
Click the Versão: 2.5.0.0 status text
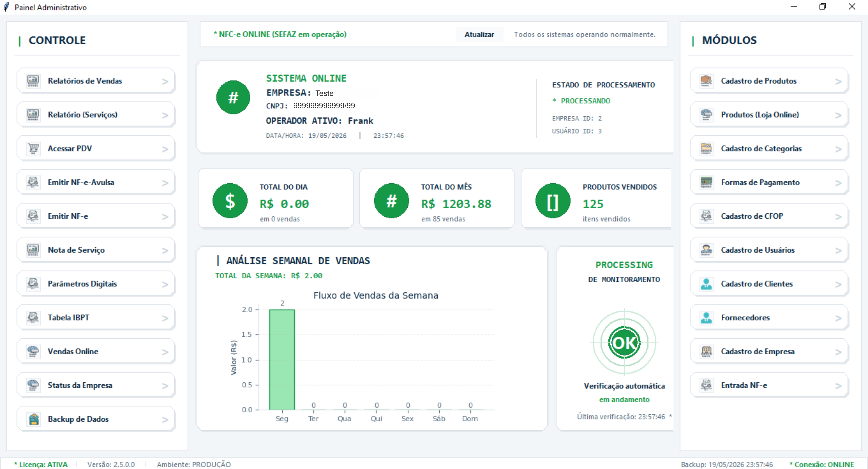(x=111, y=464)
